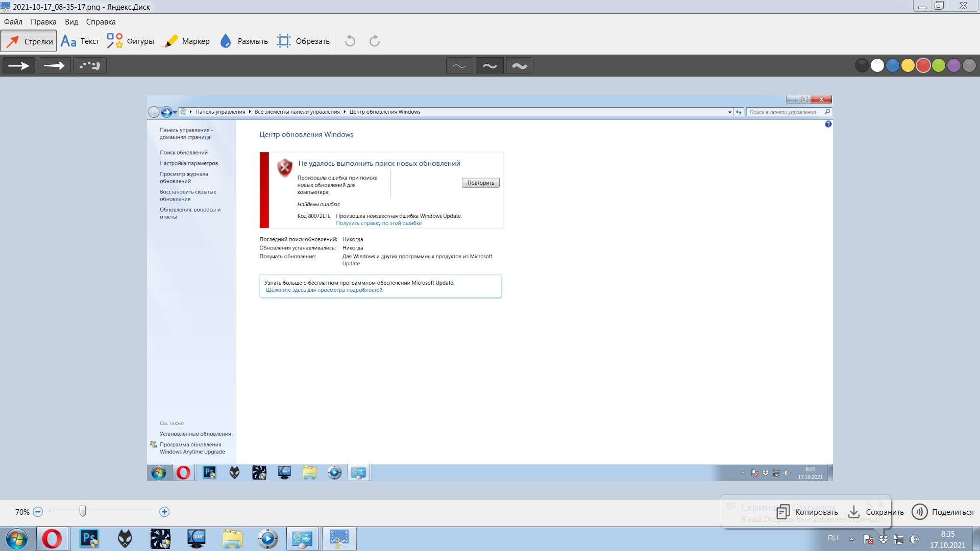Open Opera browser from the taskbar
Image resolution: width=980 pixels, height=551 pixels.
(x=52, y=539)
